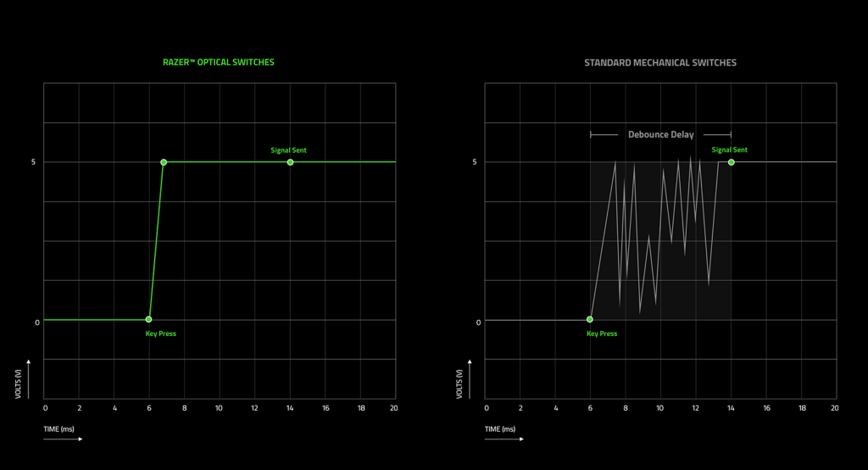
Task: Click "TIME (ms)" axis label under optical chart
Action: [x=58, y=429]
